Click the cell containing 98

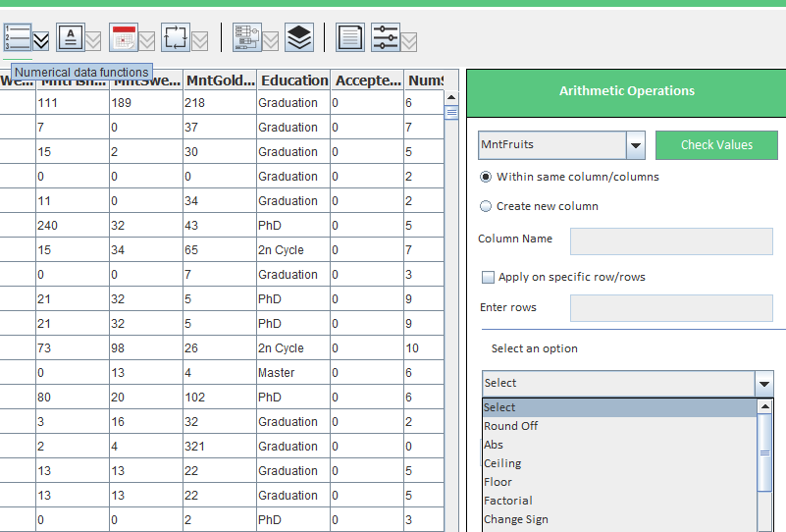[146, 348]
